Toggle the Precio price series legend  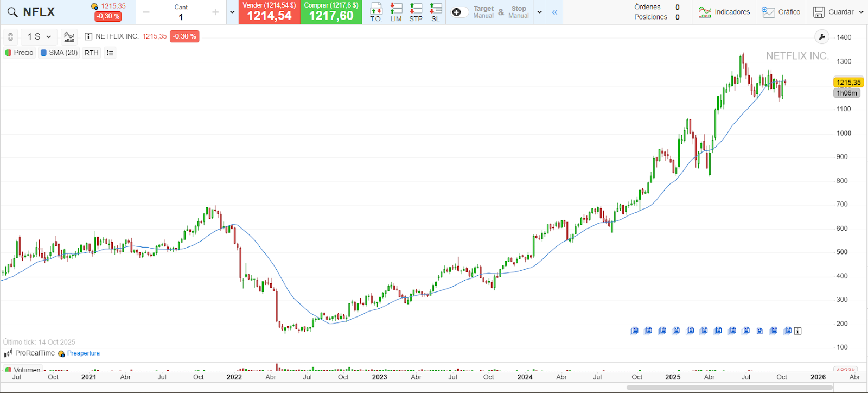pos(20,53)
